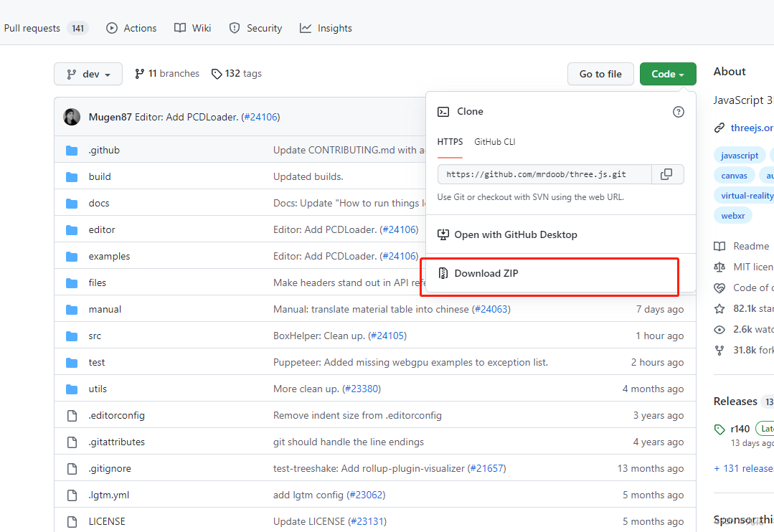Open the Actions tab
Screen dimensions: 774x532
pos(131,28)
